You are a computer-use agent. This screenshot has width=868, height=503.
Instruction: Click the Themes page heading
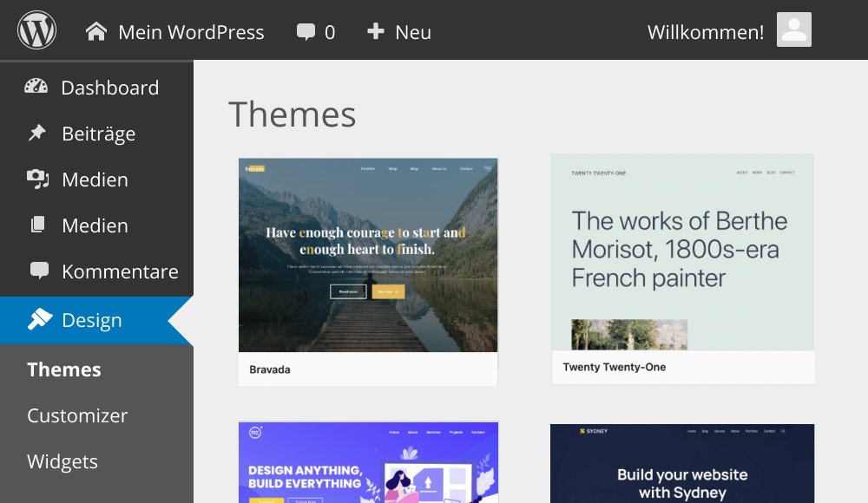pyautogui.click(x=293, y=114)
